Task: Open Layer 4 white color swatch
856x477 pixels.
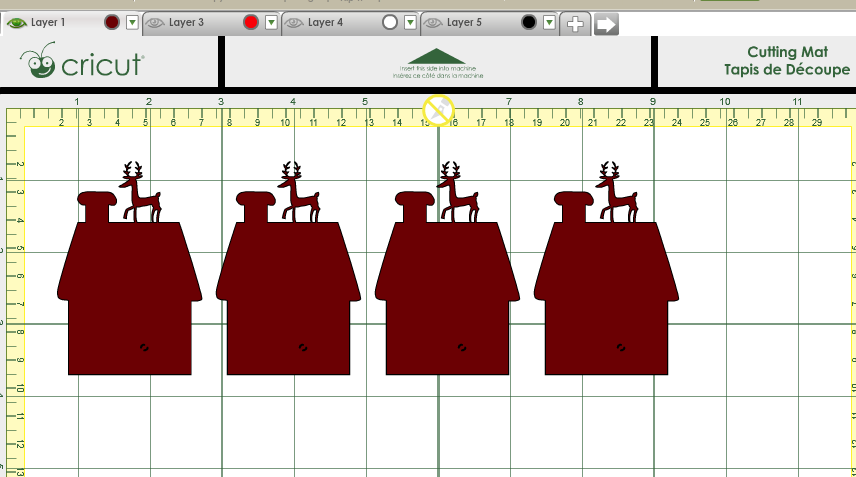Action: pyautogui.click(x=390, y=22)
